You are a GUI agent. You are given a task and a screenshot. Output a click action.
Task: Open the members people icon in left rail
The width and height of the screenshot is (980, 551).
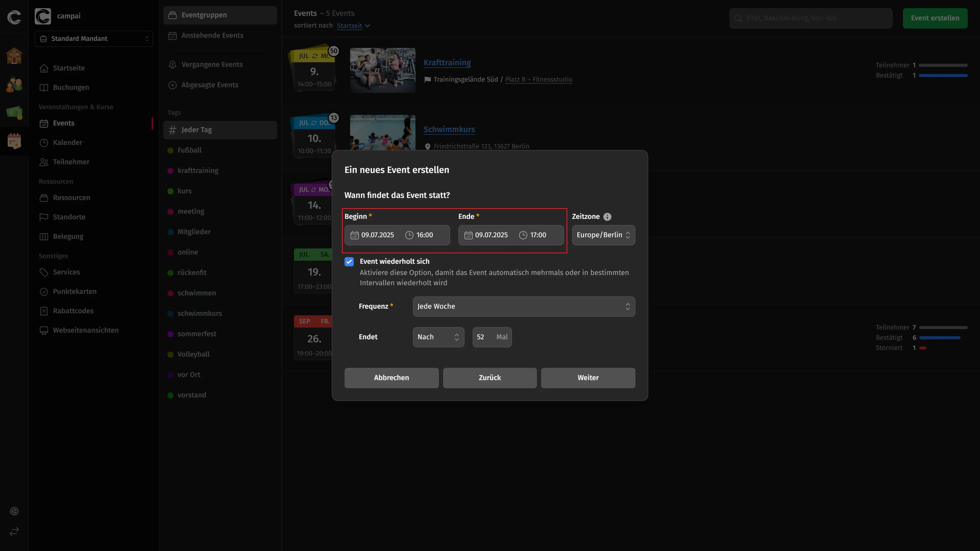pos(14,84)
